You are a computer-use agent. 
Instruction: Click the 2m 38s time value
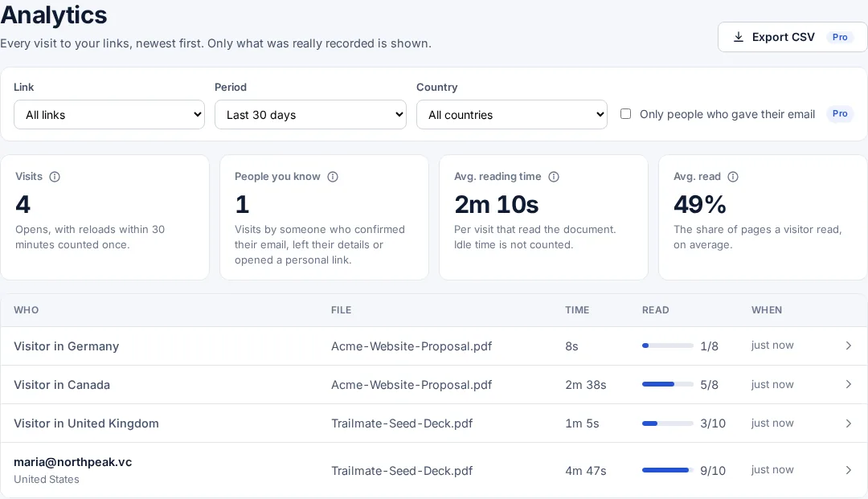tap(586, 385)
